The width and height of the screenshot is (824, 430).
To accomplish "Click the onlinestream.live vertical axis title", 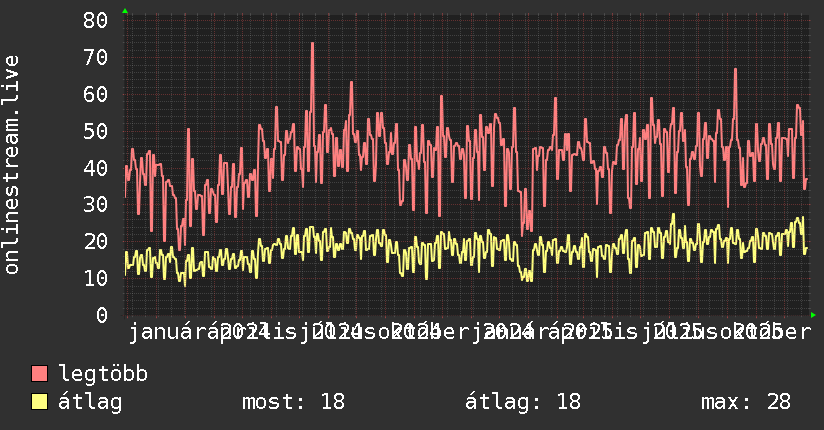I will tap(12, 165).
